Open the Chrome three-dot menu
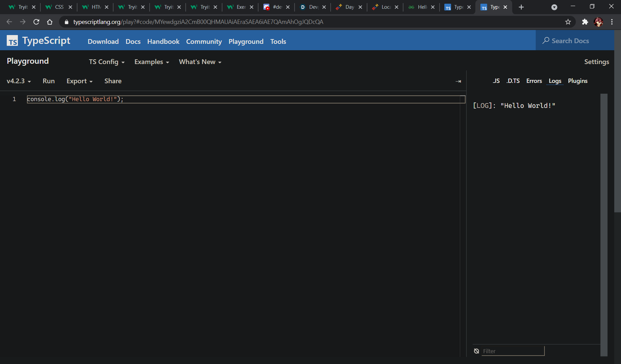The width and height of the screenshot is (621, 364). point(612,22)
